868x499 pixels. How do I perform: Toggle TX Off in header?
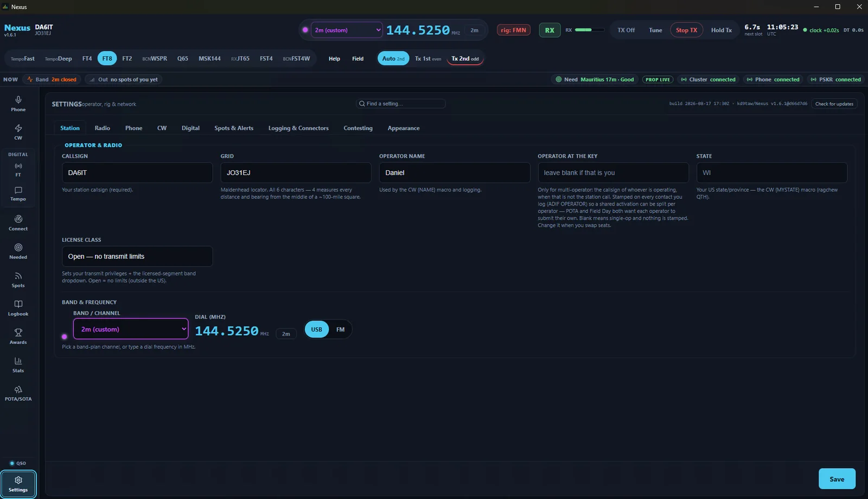(x=626, y=30)
